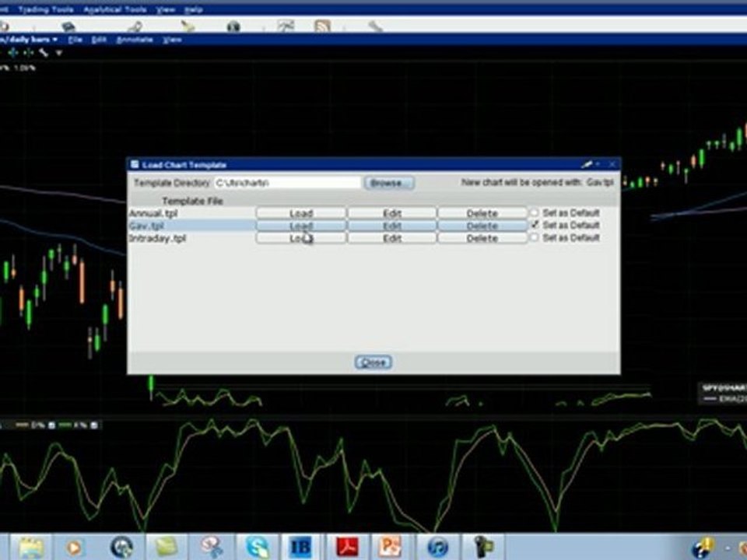The width and height of the screenshot is (747, 560).
Task: Click the wrench icon in main toolbar
Action: click(x=375, y=26)
